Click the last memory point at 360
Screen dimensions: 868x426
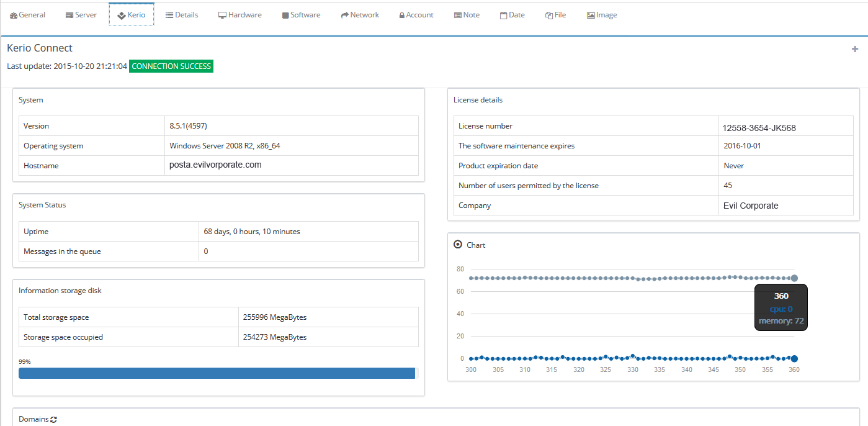(794, 278)
